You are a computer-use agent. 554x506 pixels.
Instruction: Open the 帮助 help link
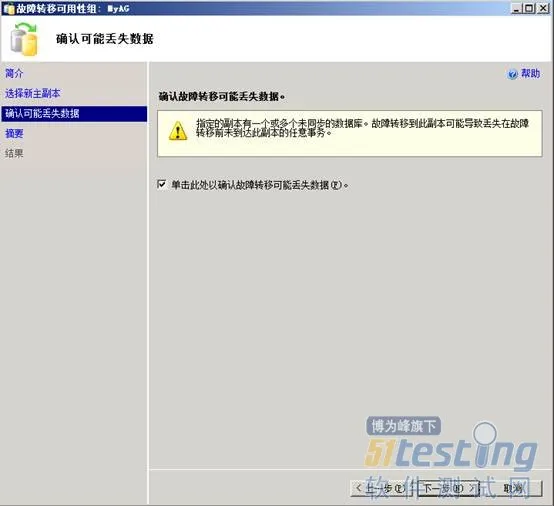[x=530, y=73]
